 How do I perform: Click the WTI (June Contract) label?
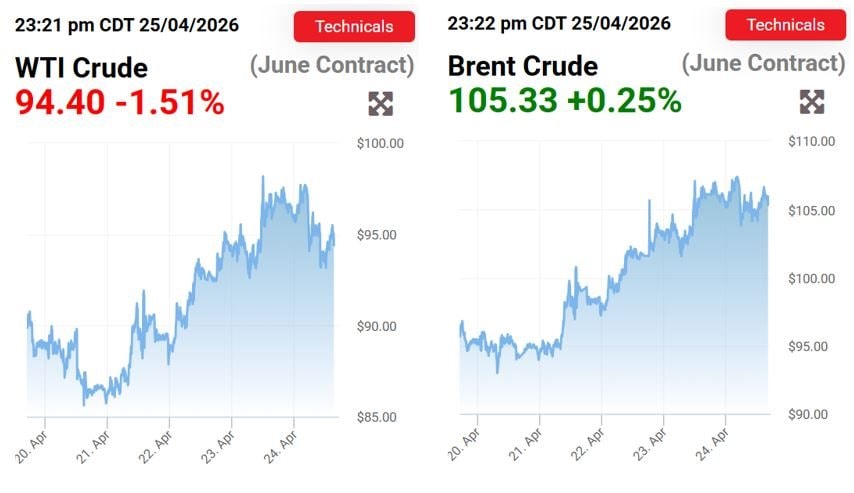point(331,66)
